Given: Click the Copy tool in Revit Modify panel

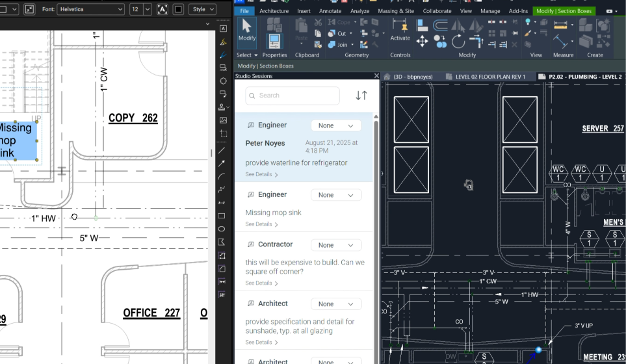Looking at the screenshot, I should 440,42.
